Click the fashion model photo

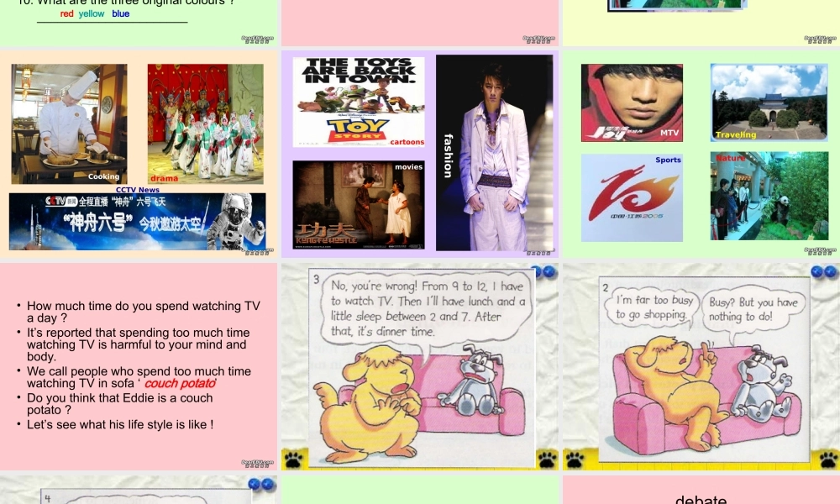(x=495, y=153)
